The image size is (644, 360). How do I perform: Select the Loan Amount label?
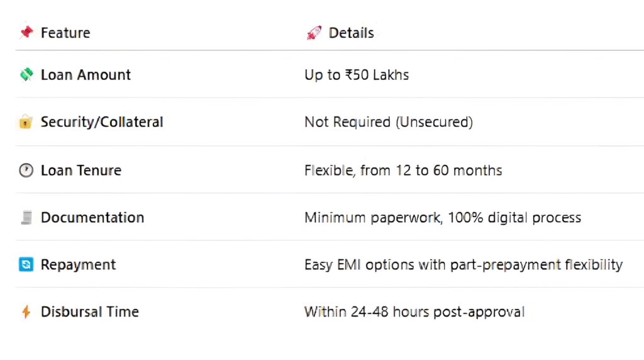click(x=86, y=75)
